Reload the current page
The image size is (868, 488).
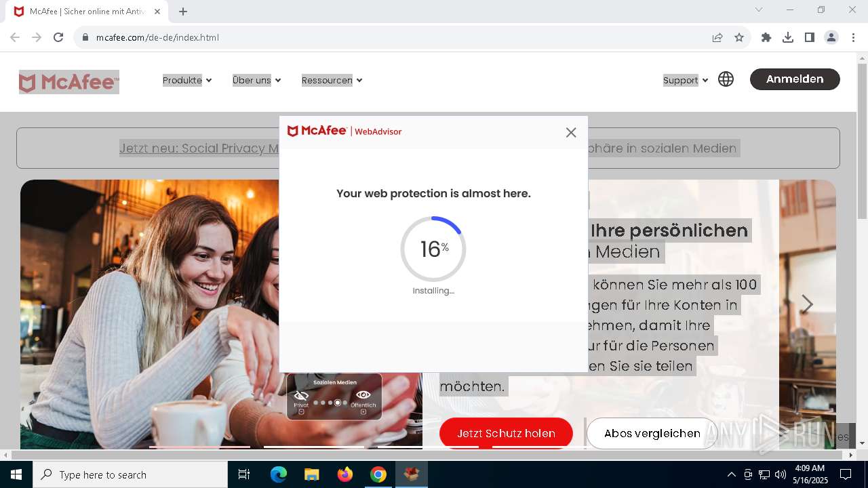(58, 37)
